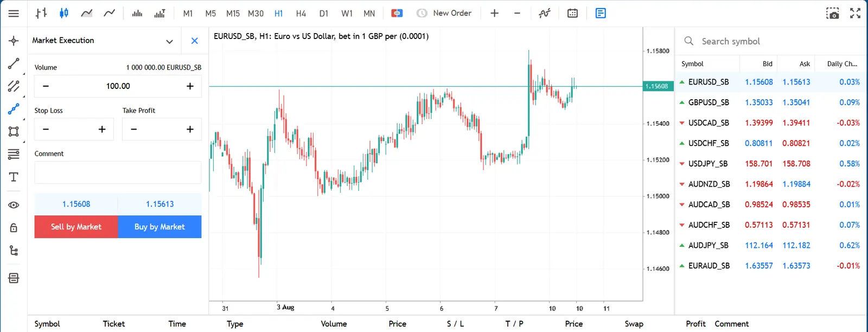Increase volume with the plus stepper

click(190, 86)
